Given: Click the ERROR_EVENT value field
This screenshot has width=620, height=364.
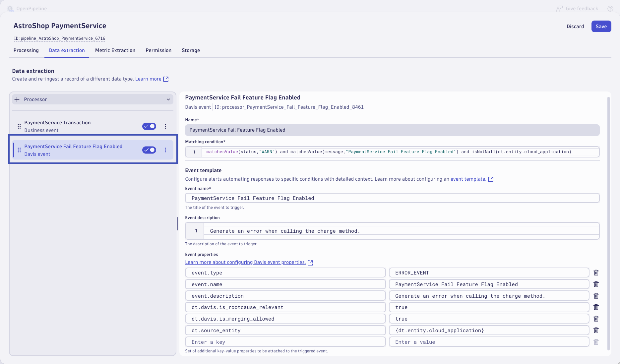Looking at the screenshot, I should click(489, 273).
